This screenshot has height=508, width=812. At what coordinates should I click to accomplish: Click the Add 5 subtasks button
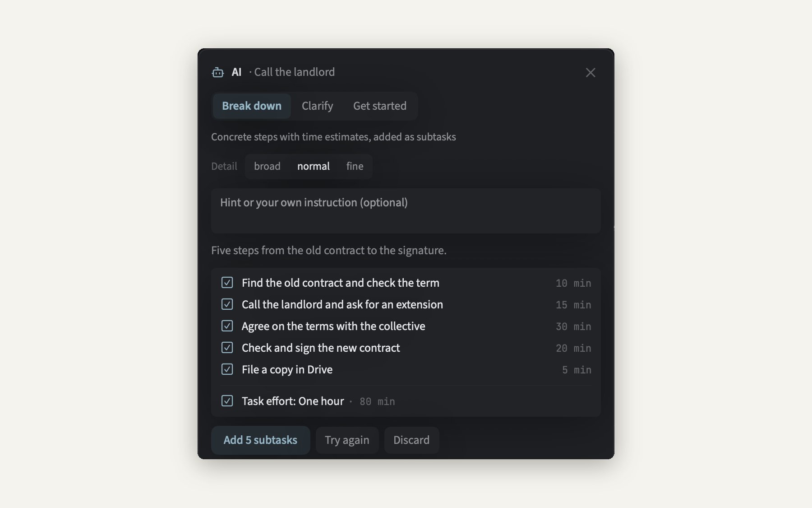[261, 440]
